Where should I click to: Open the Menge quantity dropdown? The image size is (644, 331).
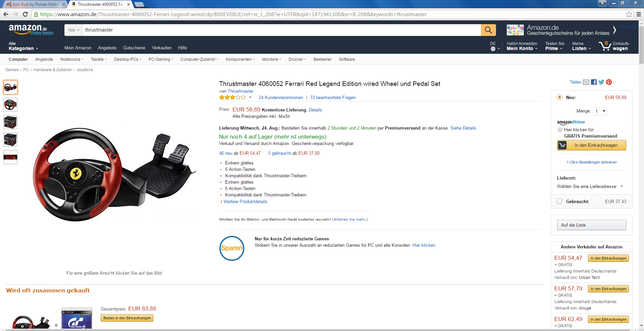click(x=600, y=111)
